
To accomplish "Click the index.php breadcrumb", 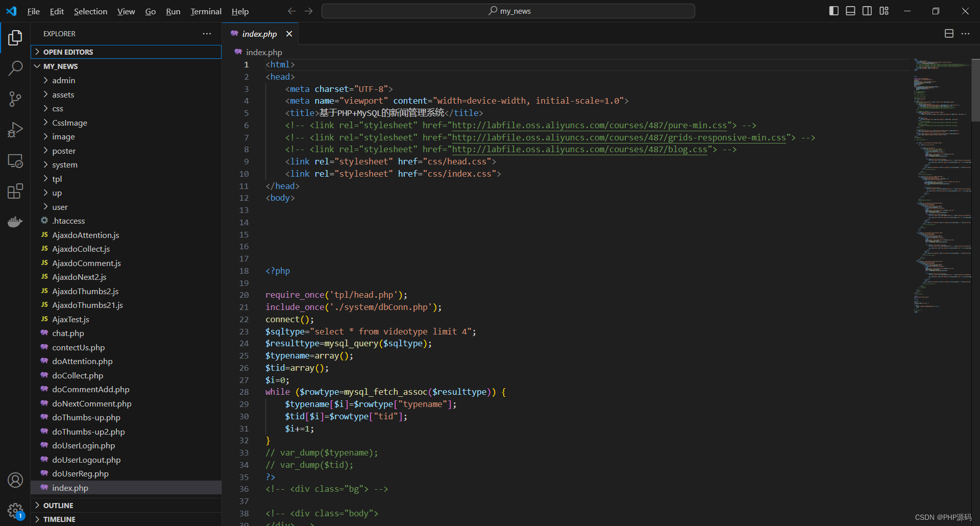I will pos(263,52).
